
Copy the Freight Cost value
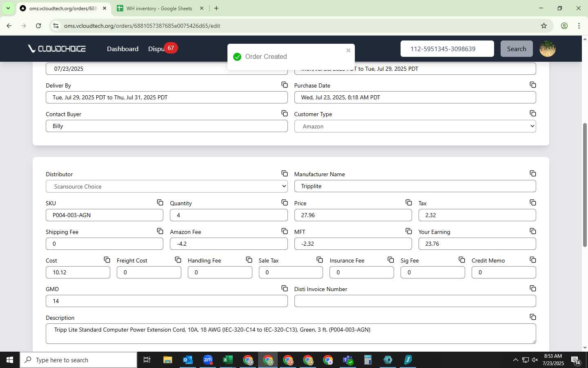click(x=178, y=260)
